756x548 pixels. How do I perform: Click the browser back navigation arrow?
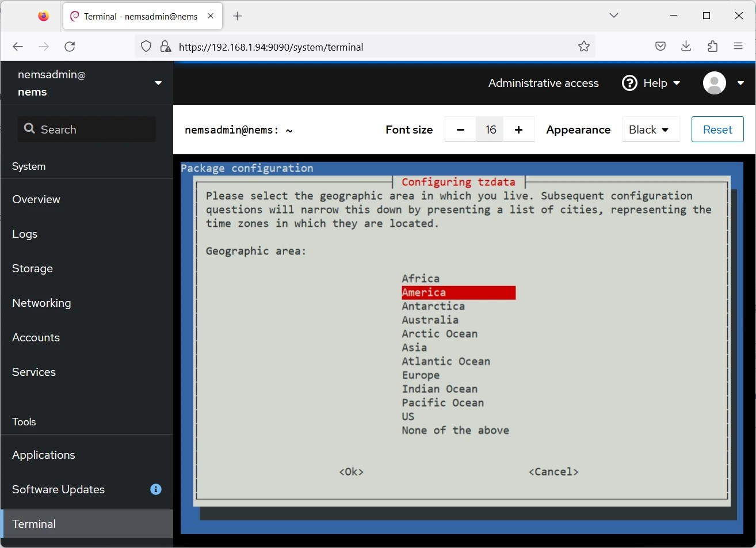coord(17,46)
